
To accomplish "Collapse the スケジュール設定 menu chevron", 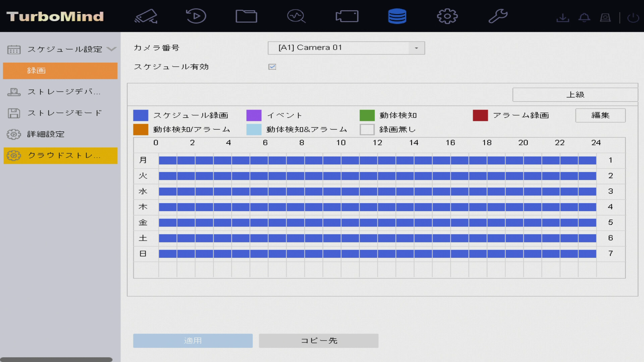I will (111, 49).
